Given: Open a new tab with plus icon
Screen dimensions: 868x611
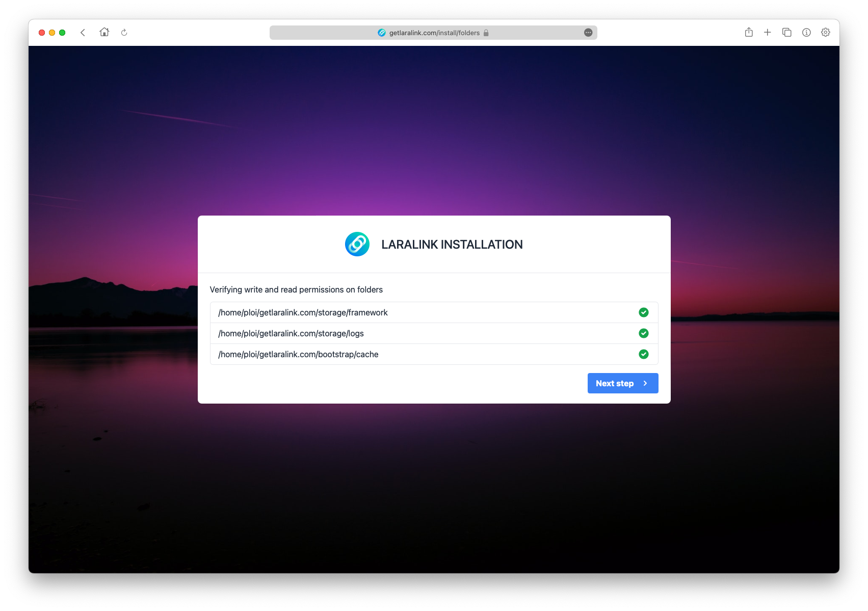Looking at the screenshot, I should click(767, 33).
